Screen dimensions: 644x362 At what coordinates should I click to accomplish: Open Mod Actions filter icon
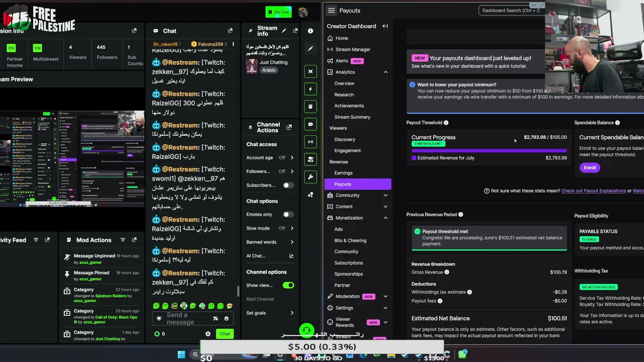123,240
